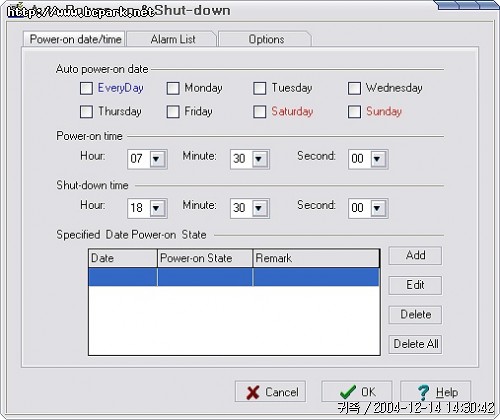Expand the Shut-down Hour dropdown
The height and width of the screenshot is (420, 500).
156,208
